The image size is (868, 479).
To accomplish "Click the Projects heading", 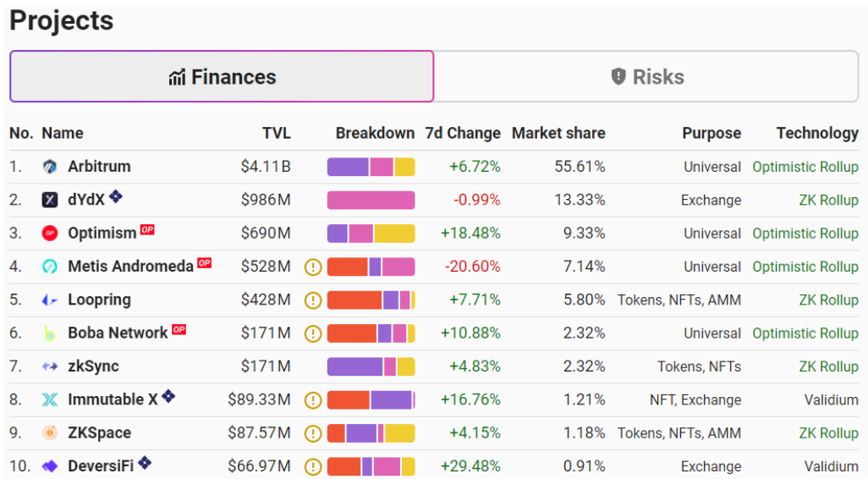I will coord(62,20).
